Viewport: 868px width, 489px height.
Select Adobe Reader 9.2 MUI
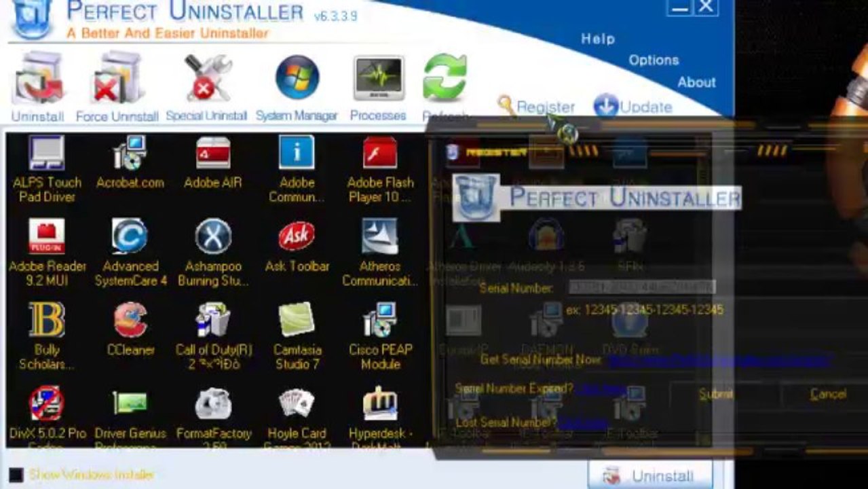tap(46, 253)
